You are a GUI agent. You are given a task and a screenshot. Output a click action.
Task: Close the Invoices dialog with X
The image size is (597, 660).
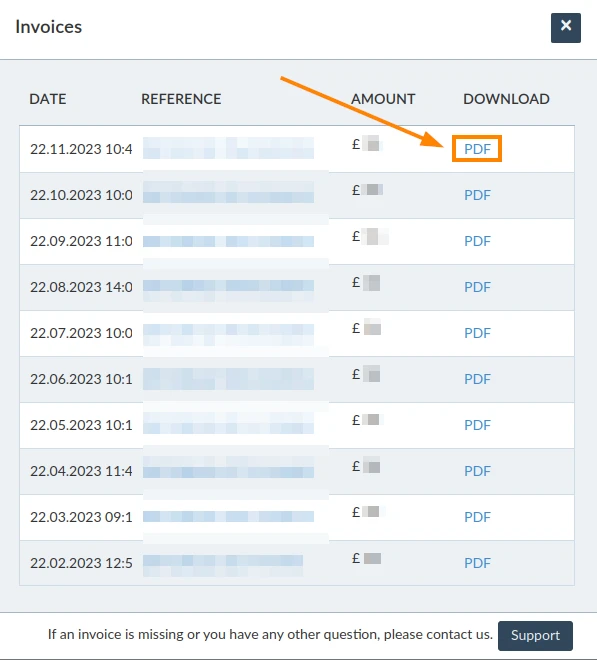[x=565, y=28]
